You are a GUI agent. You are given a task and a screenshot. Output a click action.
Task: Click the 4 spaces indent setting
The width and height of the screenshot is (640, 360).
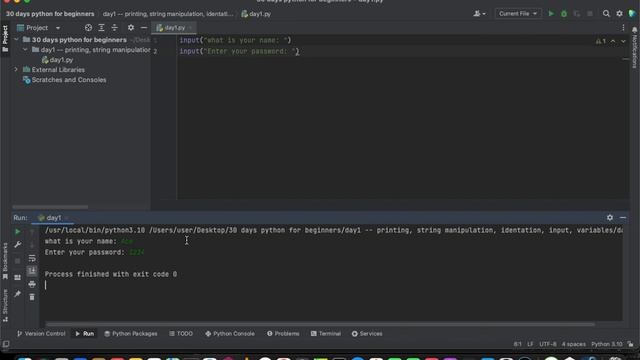tap(573, 344)
